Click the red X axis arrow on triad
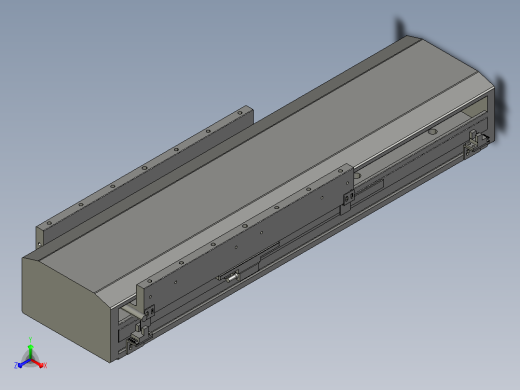The image size is (520, 390). pyautogui.click(x=37, y=363)
